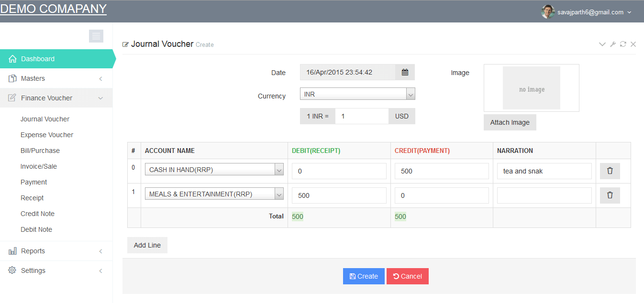Screen dimensions: 644x303
Task: Click the Finance Voucher edit icon
Action: click(13, 98)
